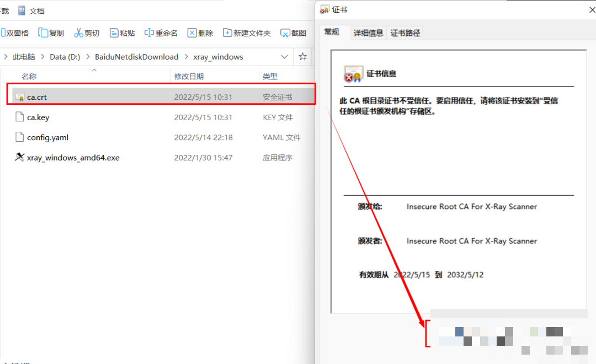This screenshot has width=596, height=364.
Task: Add current folder to favorites star
Action: tap(302, 57)
